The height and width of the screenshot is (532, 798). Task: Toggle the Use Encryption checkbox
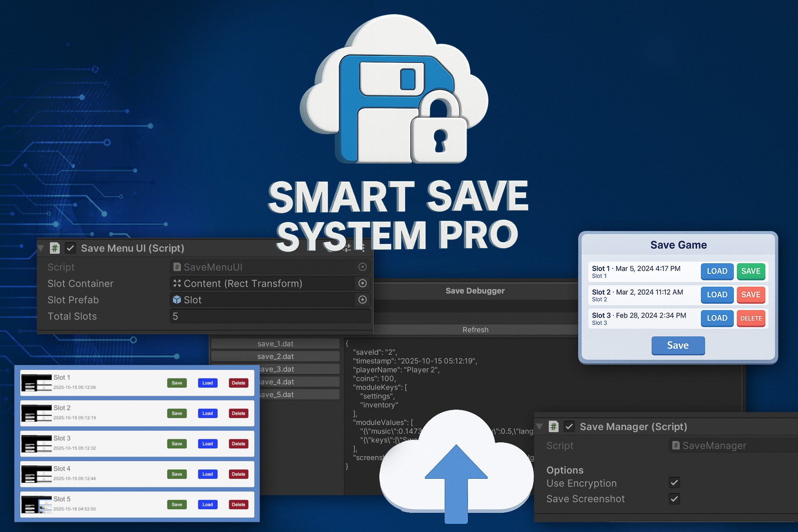click(x=674, y=482)
